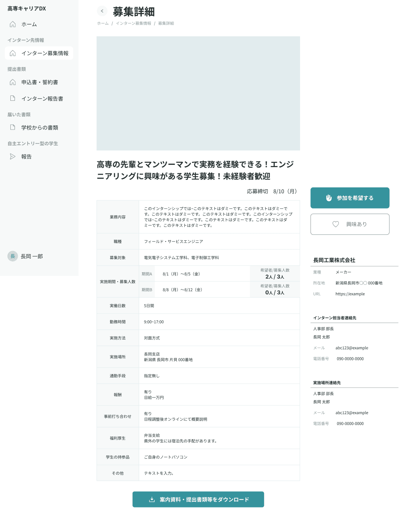Viewport: 420px width, 522px height.
Task: Click the 報告 play triangle icon
Action: click(x=13, y=156)
